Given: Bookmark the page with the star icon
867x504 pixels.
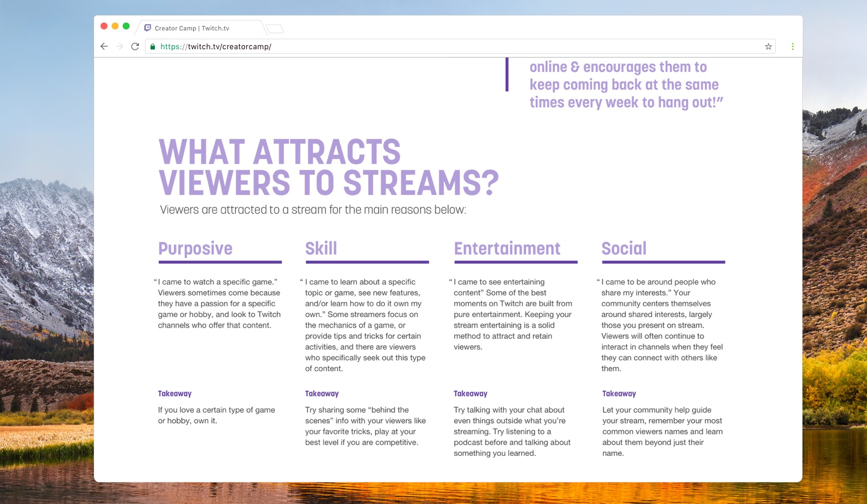Looking at the screenshot, I should (768, 46).
